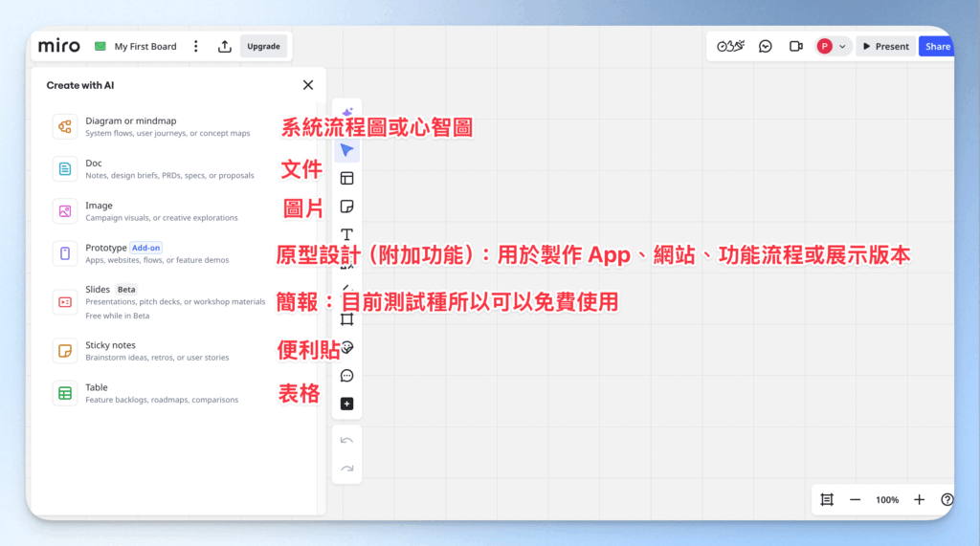
Task: Open the help question mark
Action: pyautogui.click(x=947, y=500)
